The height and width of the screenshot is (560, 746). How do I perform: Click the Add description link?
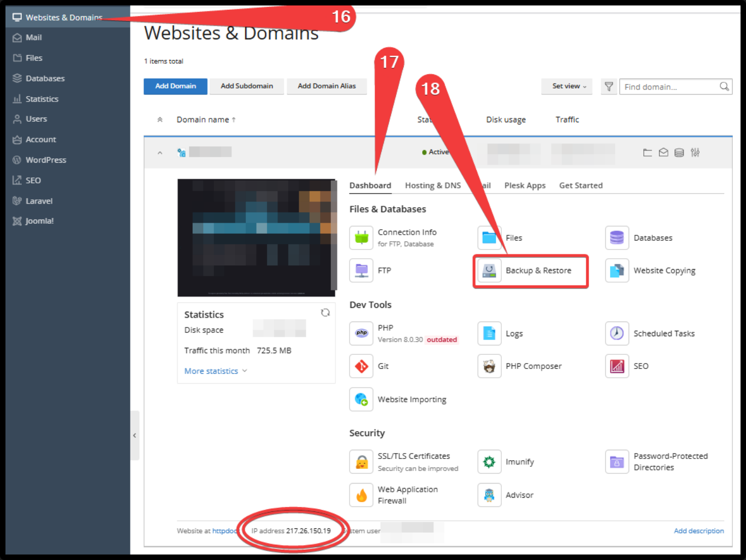click(699, 531)
